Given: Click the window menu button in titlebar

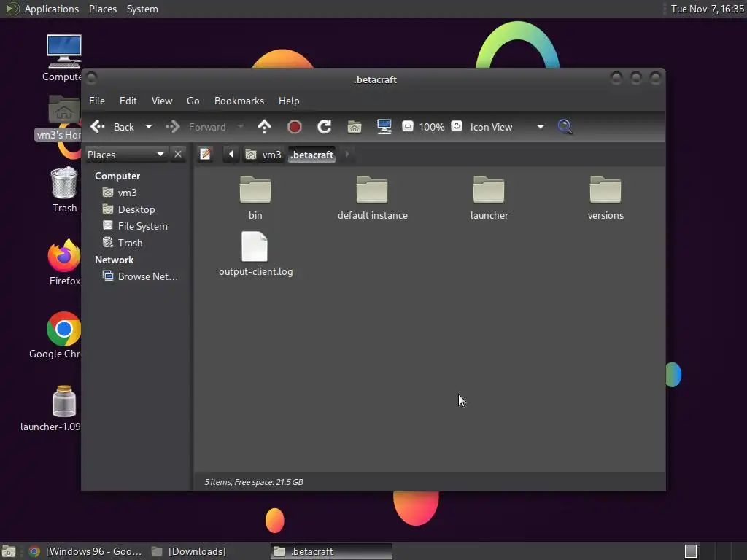Looking at the screenshot, I should pyautogui.click(x=91, y=78).
